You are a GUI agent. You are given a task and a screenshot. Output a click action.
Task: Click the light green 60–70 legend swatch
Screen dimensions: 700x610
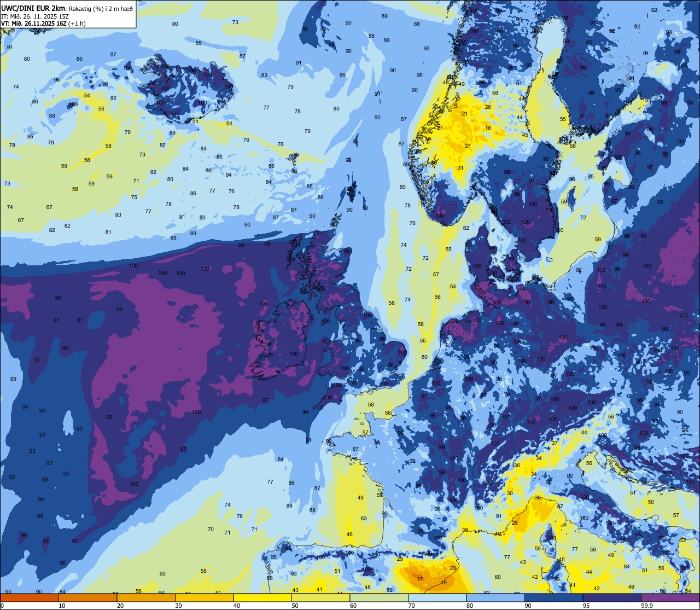point(379,598)
